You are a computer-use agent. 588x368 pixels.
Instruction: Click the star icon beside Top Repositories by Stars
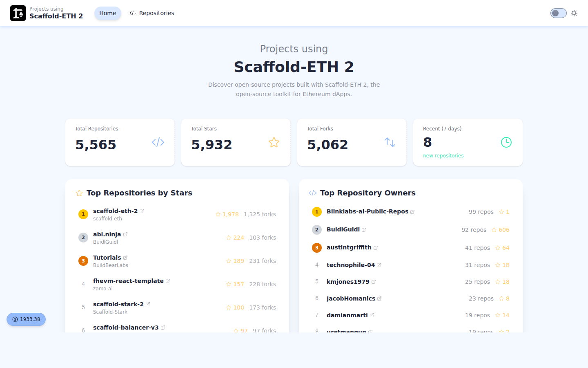coord(79,193)
